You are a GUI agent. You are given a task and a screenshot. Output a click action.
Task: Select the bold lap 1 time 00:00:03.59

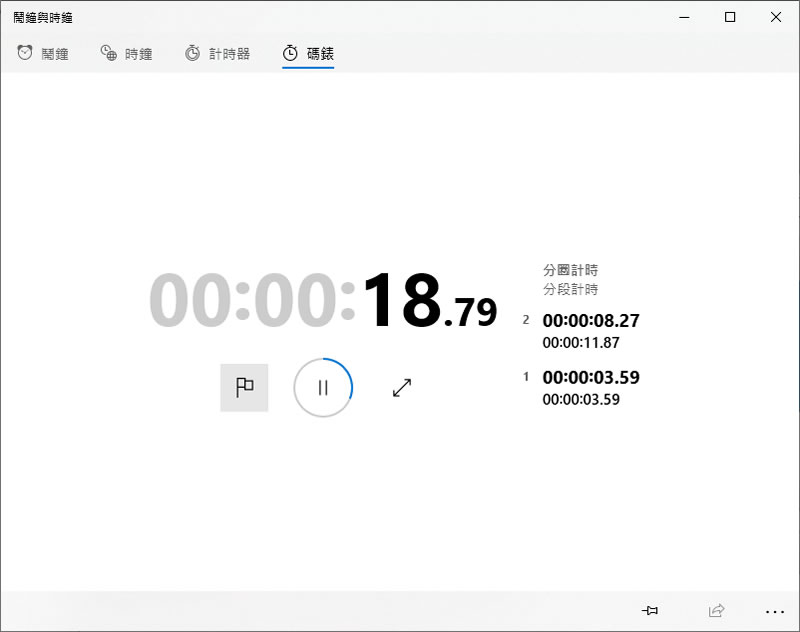tap(590, 378)
